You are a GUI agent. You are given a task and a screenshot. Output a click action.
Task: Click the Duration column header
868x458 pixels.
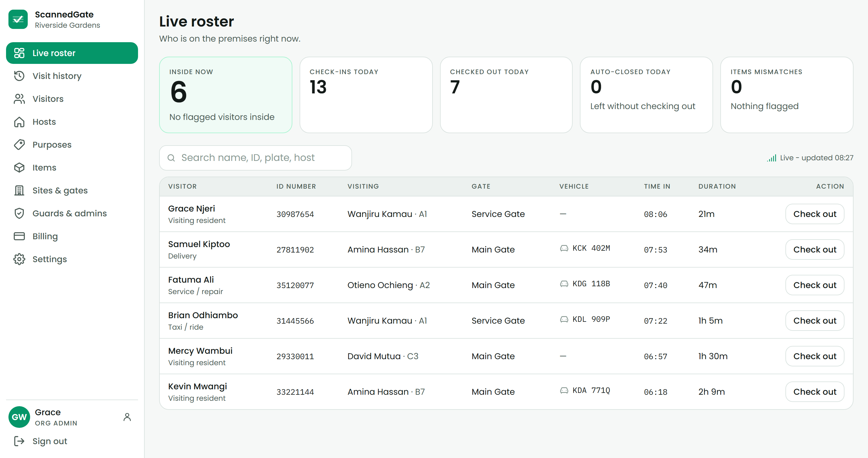(x=717, y=186)
